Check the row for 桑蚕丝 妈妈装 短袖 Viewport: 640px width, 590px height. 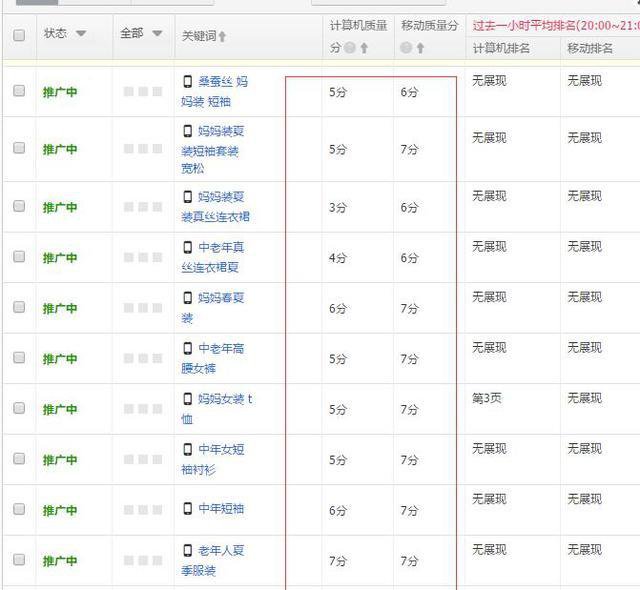pos(19,91)
